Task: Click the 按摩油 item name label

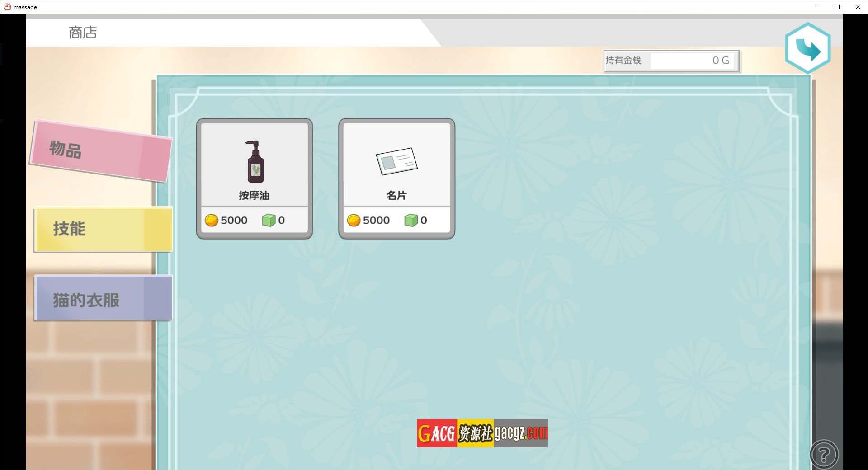Action: point(254,195)
